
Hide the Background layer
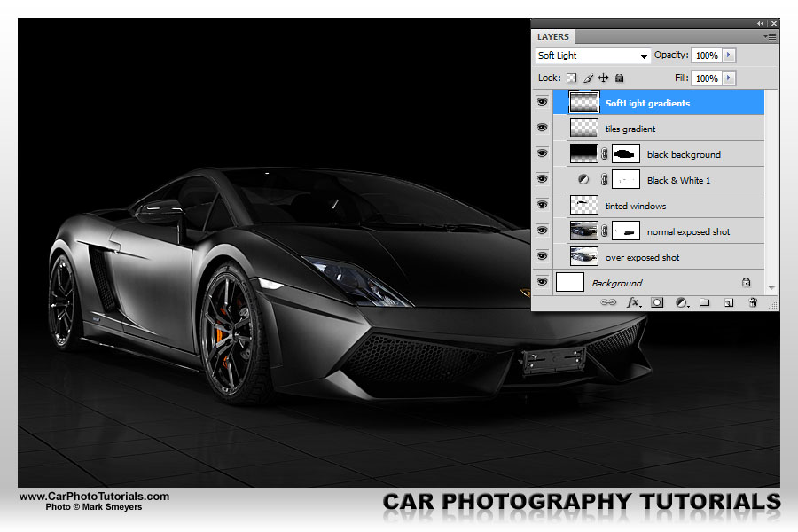coord(543,282)
